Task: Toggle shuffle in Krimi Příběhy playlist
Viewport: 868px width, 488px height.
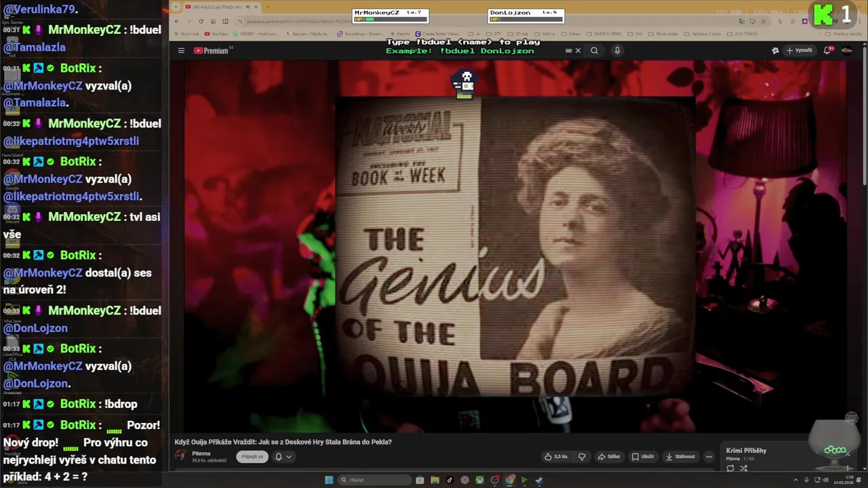Action: coord(744,468)
